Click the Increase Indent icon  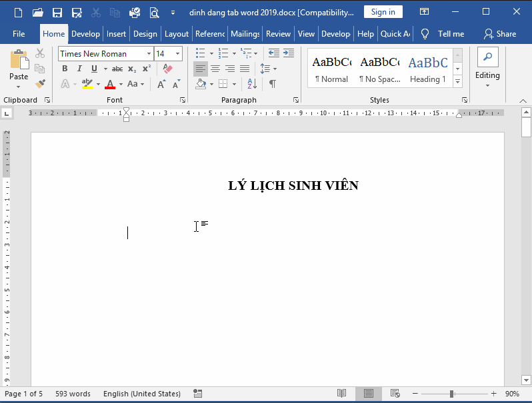point(289,53)
